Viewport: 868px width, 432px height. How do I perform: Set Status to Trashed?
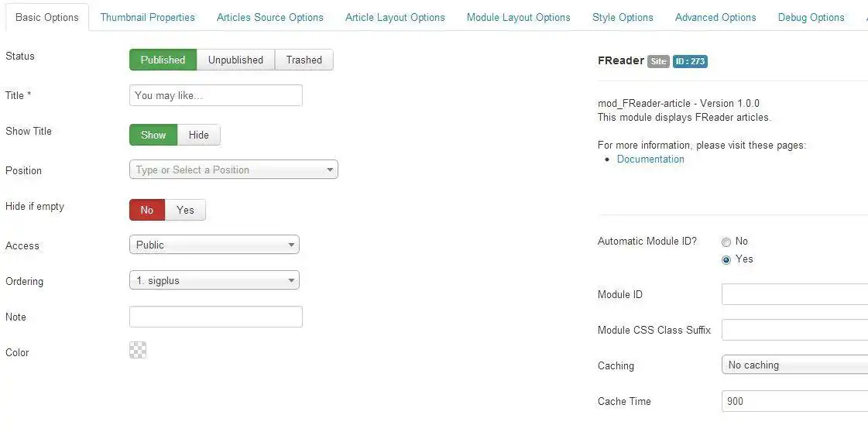tap(304, 60)
